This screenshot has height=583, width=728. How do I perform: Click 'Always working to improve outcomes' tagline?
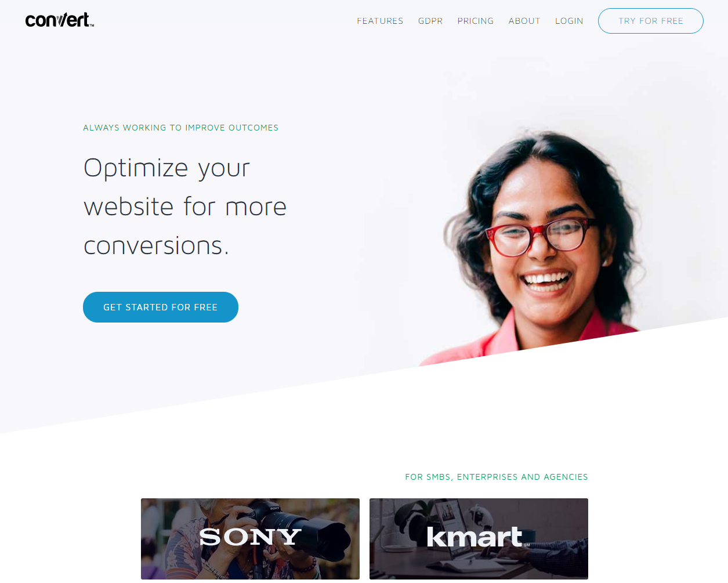tap(180, 128)
